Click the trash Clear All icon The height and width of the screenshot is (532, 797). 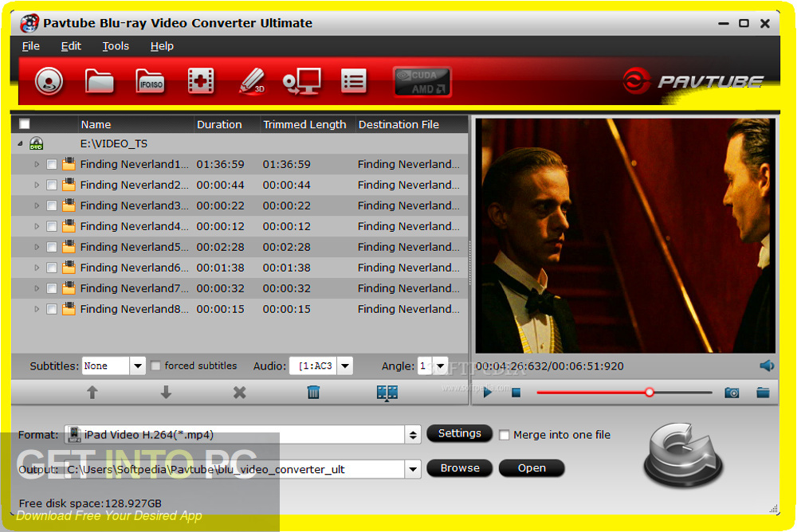tap(313, 393)
